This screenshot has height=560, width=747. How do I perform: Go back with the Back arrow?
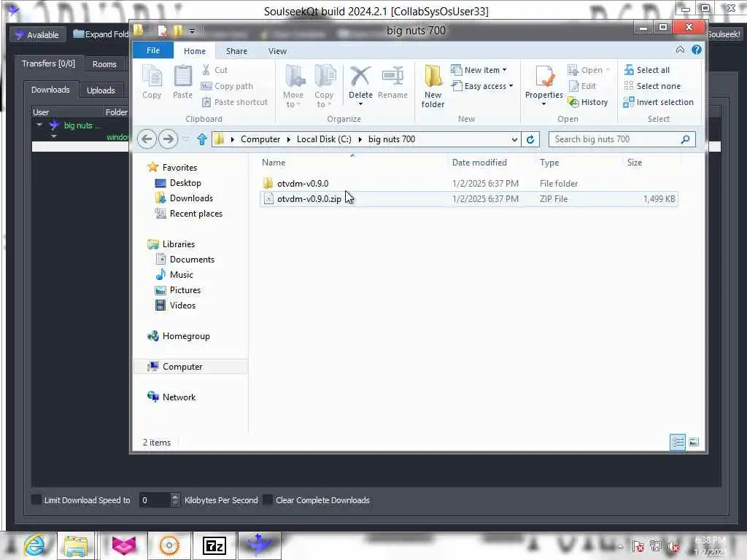click(147, 139)
